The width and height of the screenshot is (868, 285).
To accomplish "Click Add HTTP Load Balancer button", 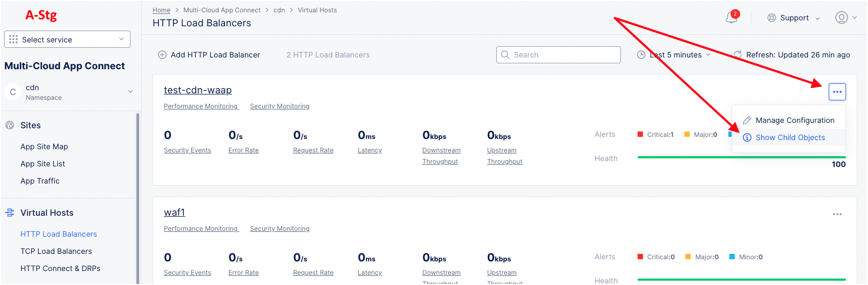I will [209, 55].
